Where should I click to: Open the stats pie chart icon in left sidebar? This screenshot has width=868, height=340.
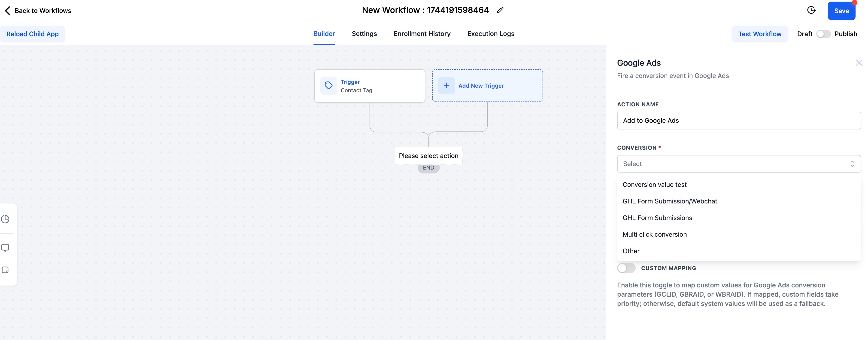point(5,219)
